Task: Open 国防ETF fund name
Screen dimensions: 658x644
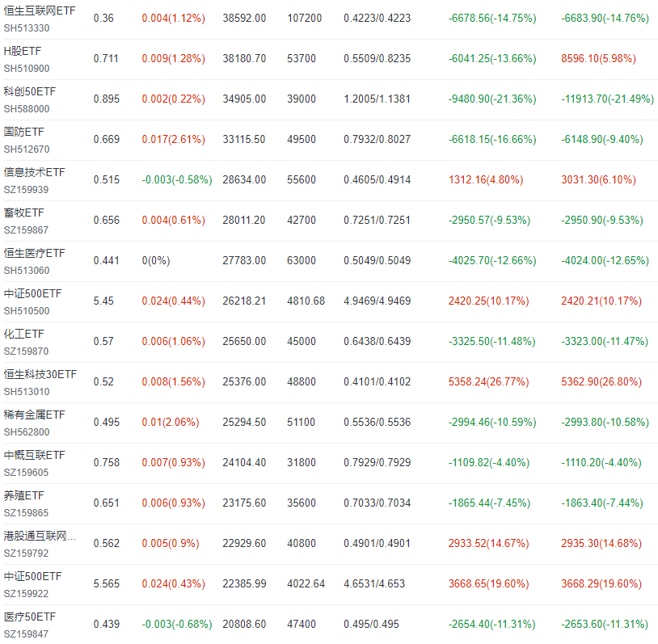Action: (23, 132)
